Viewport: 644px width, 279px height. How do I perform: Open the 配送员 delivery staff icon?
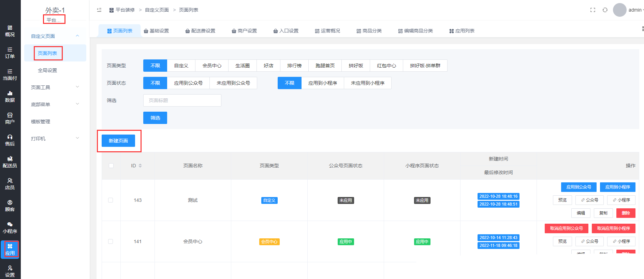point(10,162)
